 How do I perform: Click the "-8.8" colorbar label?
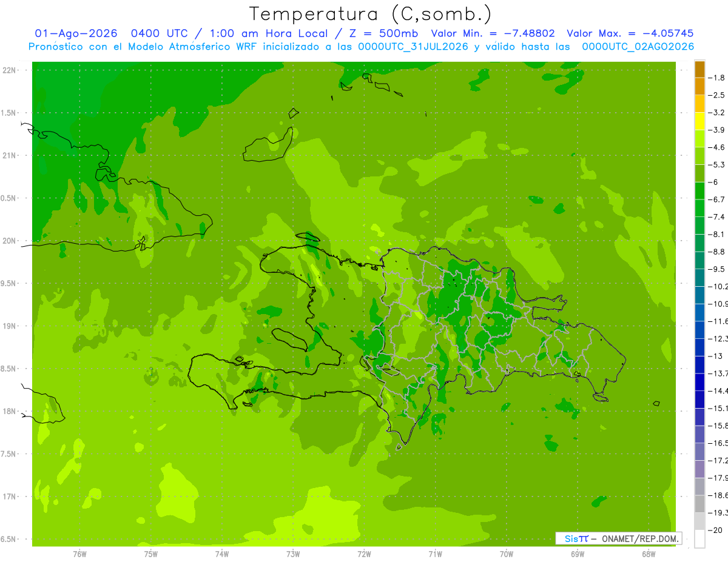pyautogui.click(x=717, y=252)
